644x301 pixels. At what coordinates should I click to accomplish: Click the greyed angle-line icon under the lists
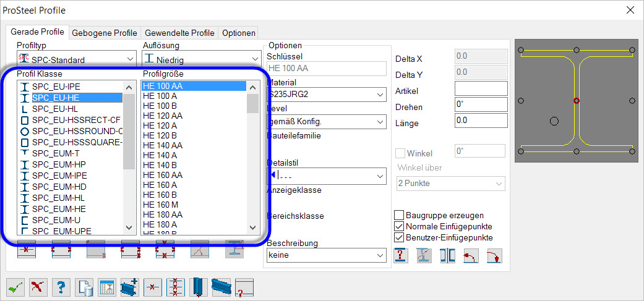click(x=200, y=250)
